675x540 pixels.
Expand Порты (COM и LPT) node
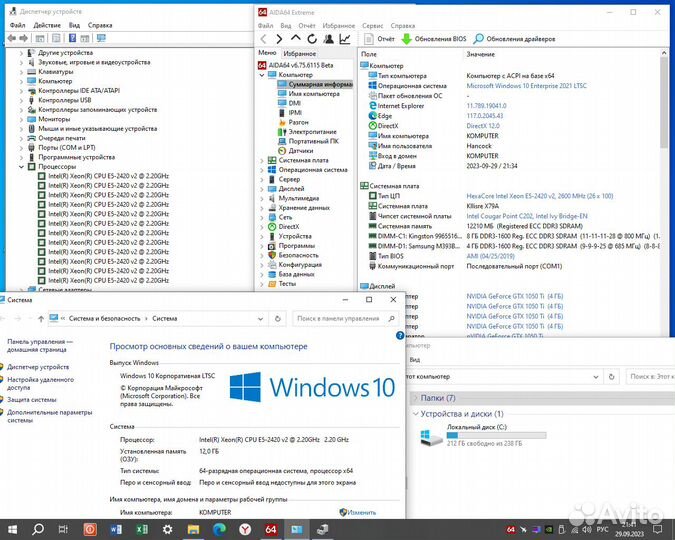[x=21, y=148]
